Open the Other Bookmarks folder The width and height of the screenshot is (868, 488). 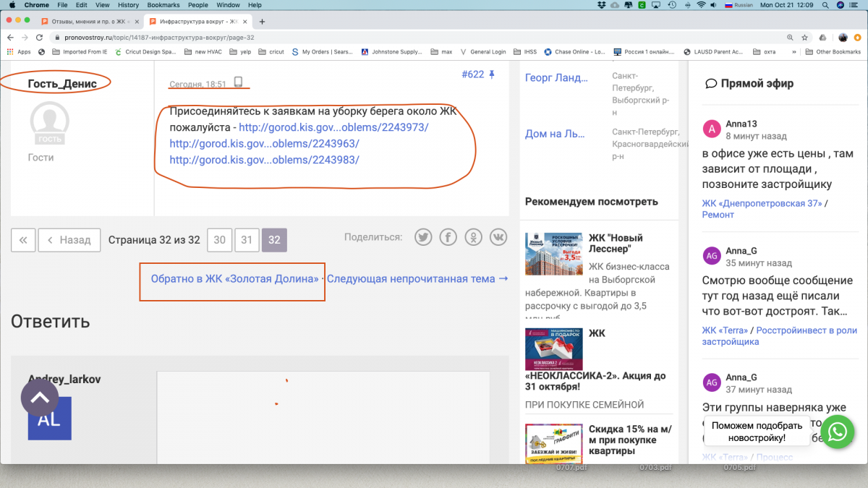(x=833, y=52)
